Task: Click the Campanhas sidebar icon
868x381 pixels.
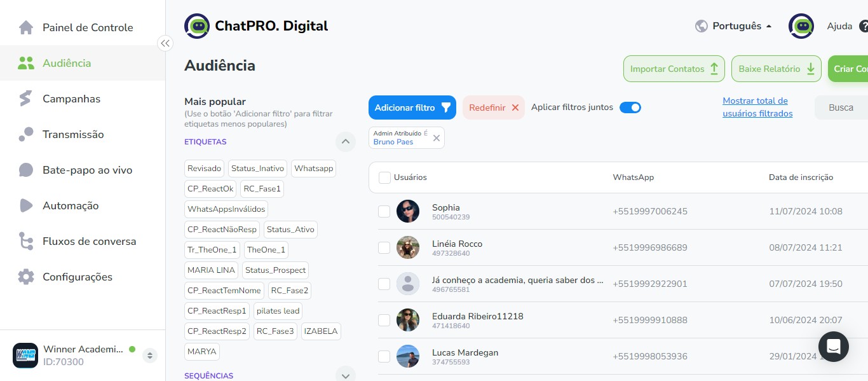Action: (26, 99)
